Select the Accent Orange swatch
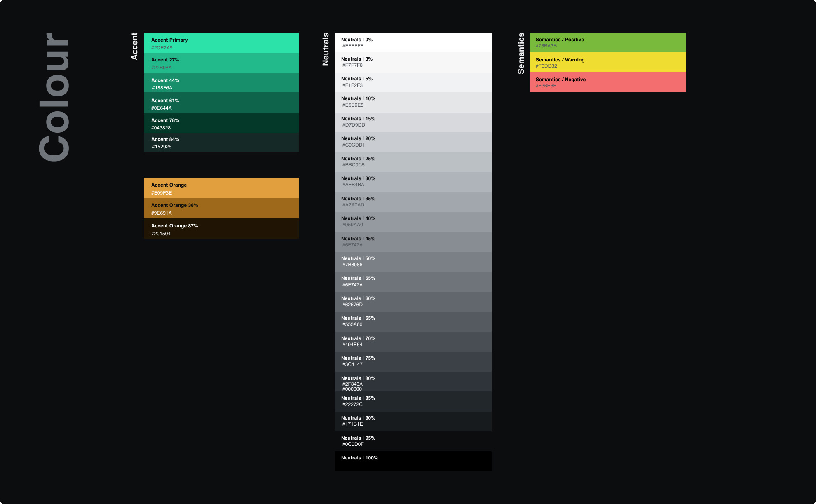816x504 pixels. point(221,188)
